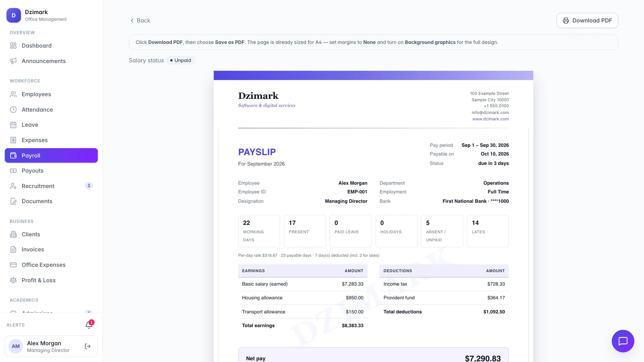The image size is (644, 362).
Task: Click the employee ID EMP-001
Action: pos(357,192)
